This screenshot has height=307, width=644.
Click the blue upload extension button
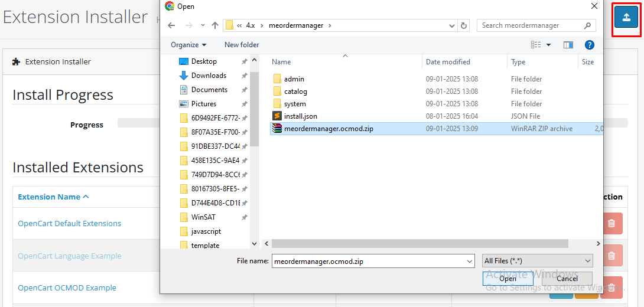(626, 17)
